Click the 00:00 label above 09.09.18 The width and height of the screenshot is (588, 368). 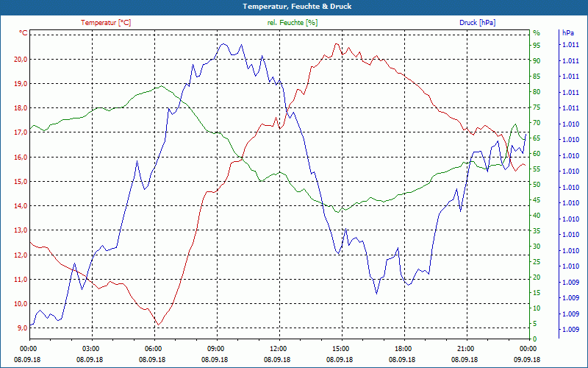point(529,348)
